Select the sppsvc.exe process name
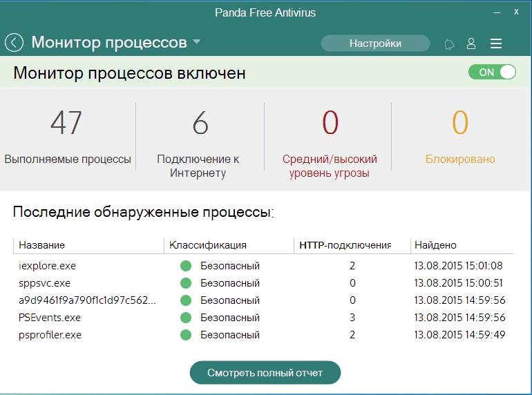The width and height of the screenshot is (532, 395). pos(44,283)
